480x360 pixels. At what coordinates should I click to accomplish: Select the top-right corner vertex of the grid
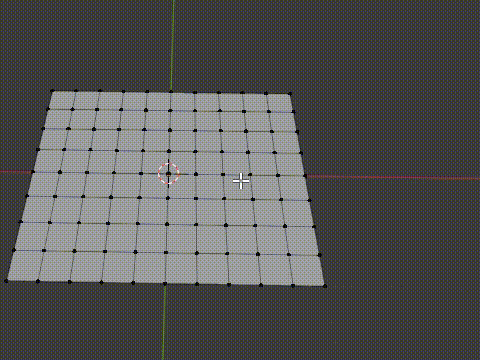pos(290,94)
